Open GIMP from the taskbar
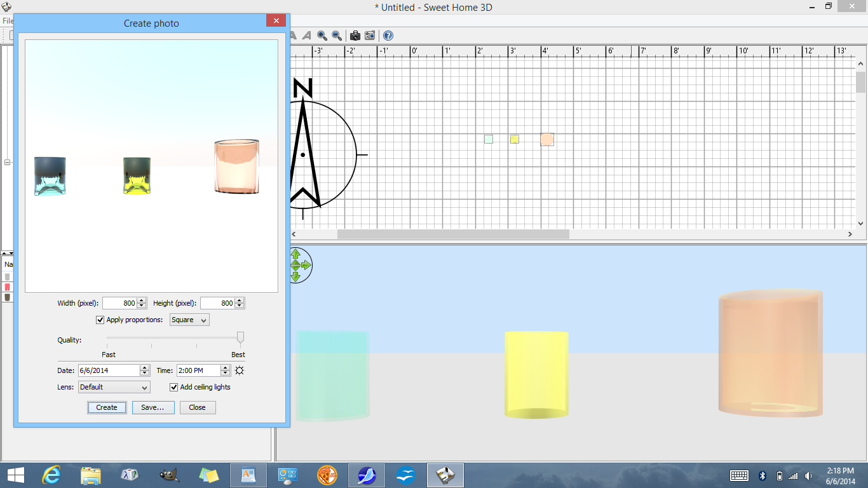The height and width of the screenshot is (488, 868). [x=168, y=475]
